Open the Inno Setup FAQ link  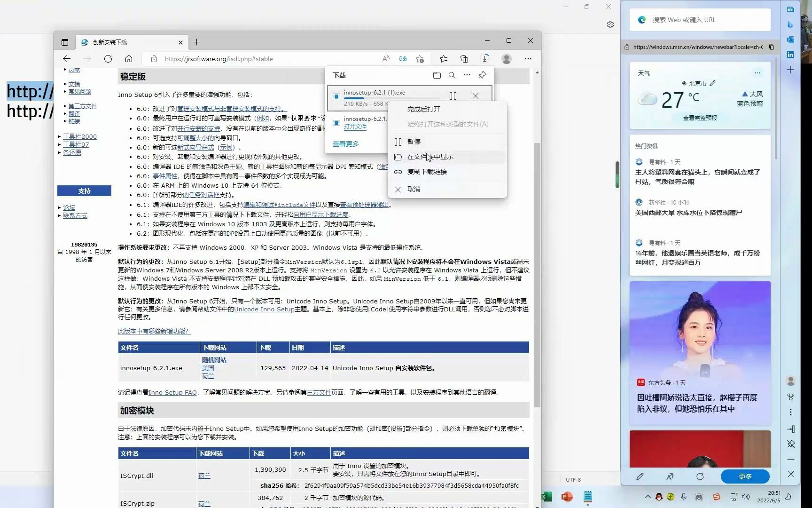(x=172, y=392)
